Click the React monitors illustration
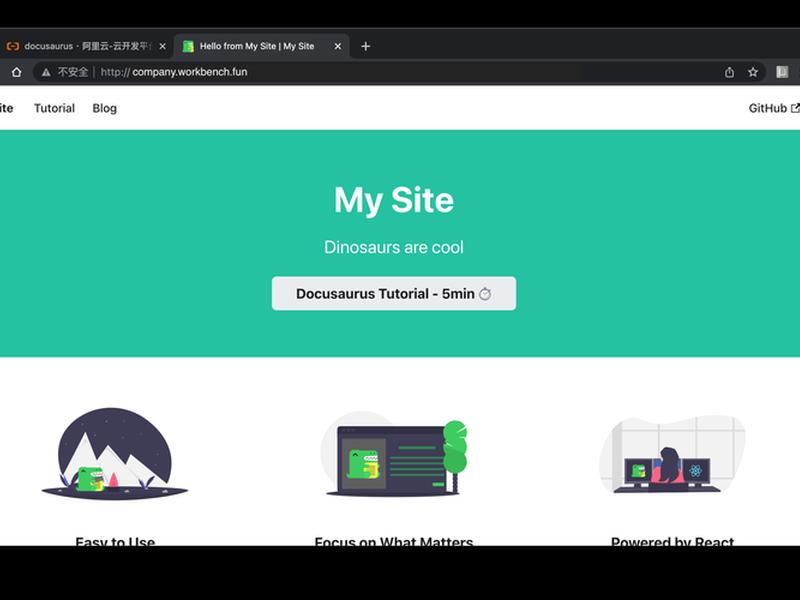This screenshot has height=600, width=800. [672, 455]
